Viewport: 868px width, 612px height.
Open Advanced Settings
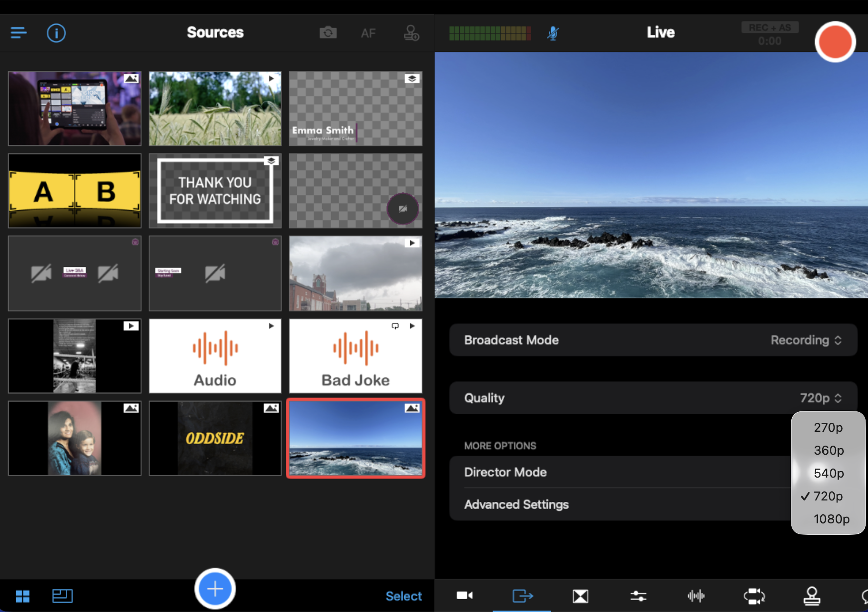point(516,504)
